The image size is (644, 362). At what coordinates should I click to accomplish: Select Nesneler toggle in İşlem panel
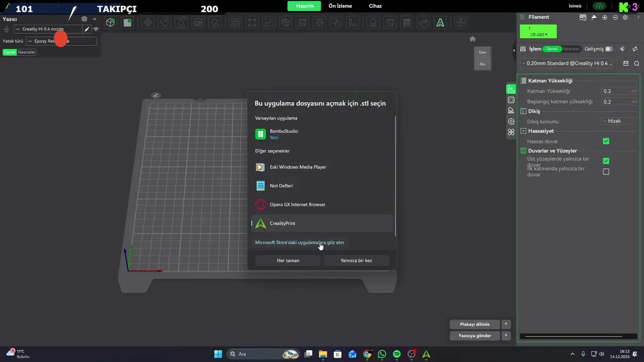coord(571,49)
